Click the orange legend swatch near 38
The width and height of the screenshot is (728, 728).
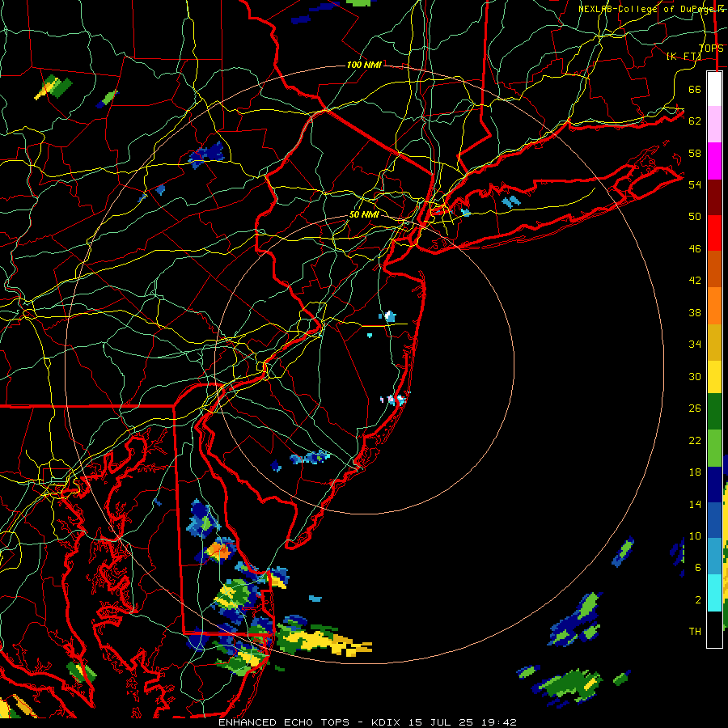[x=714, y=306]
